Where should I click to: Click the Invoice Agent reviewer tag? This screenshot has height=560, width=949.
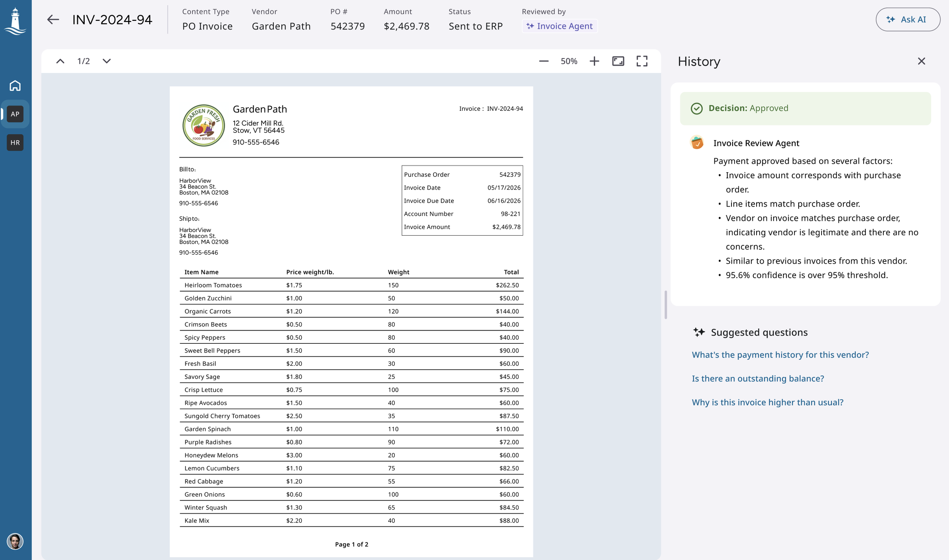560,26
